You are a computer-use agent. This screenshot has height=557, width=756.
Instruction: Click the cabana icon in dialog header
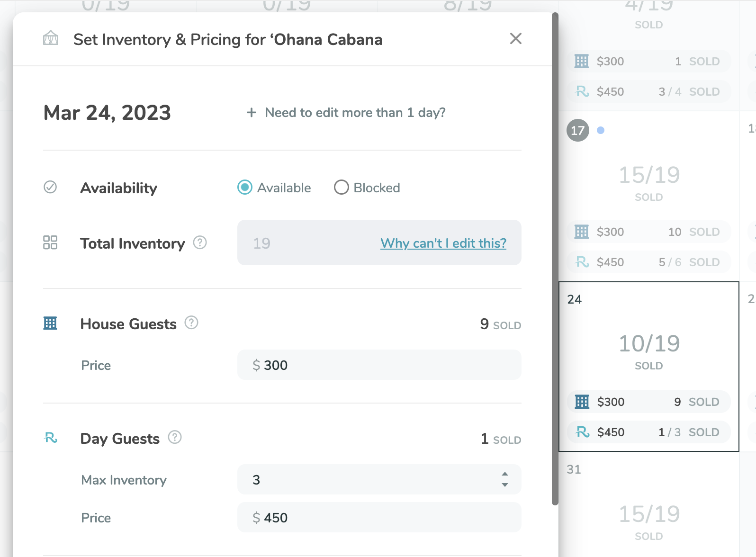[x=51, y=38]
